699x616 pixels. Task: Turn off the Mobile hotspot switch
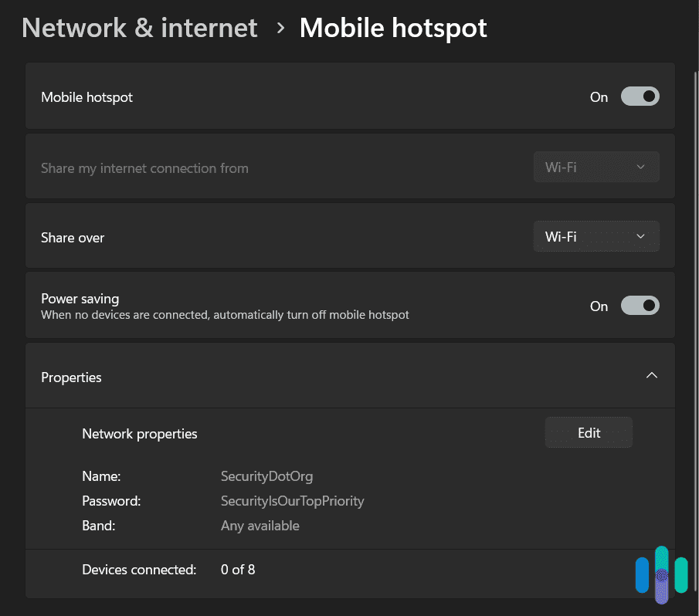pyautogui.click(x=640, y=96)
